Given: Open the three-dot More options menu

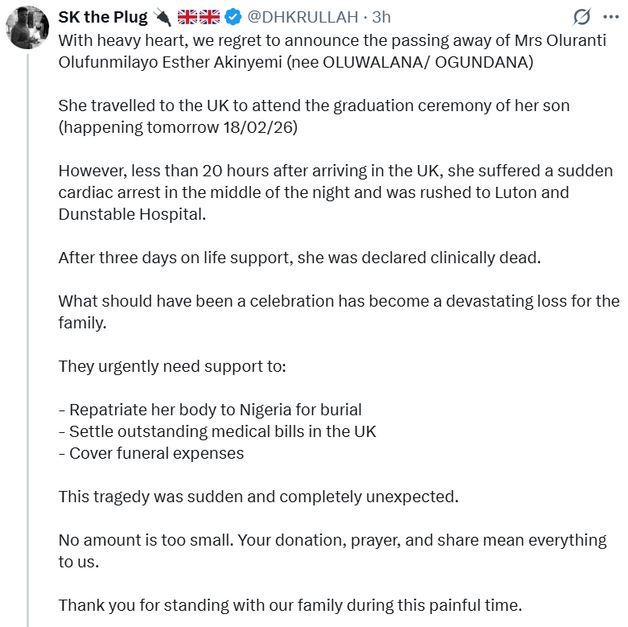Looking at the screenshot, I should click(x=610, y=17).
